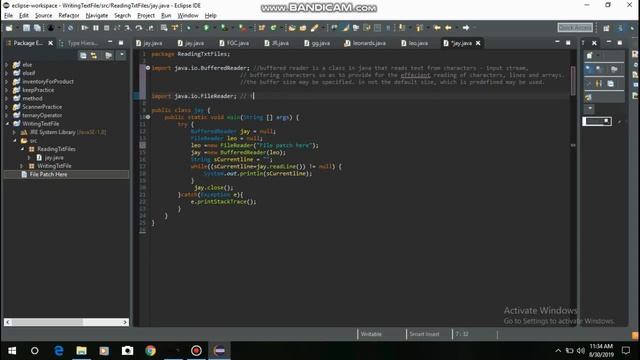Screen dimensions: 640x360
Task: Select the File Patch Here file
Action: coord(48,174)
